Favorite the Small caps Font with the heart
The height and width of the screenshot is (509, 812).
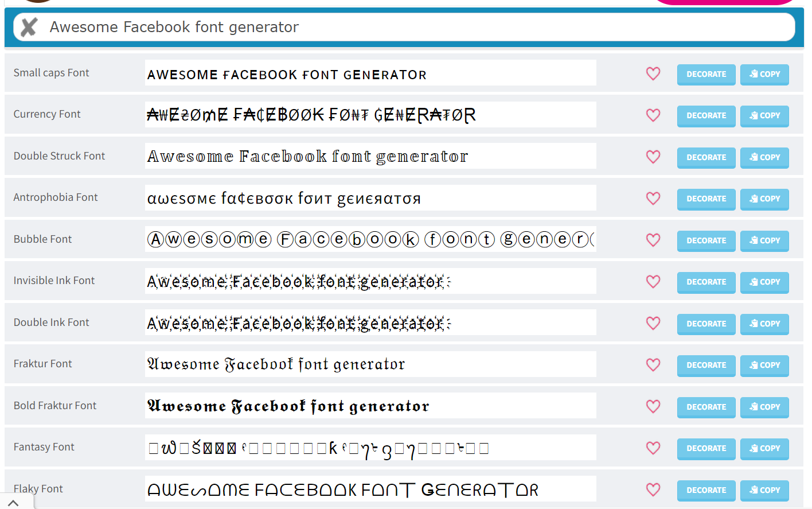653,74
